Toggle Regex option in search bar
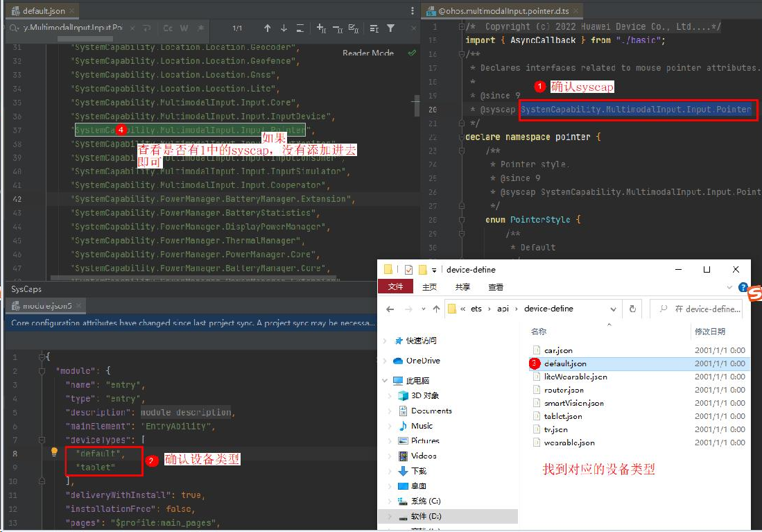Screen dimensions: 762x532 (x=200, y=28)
